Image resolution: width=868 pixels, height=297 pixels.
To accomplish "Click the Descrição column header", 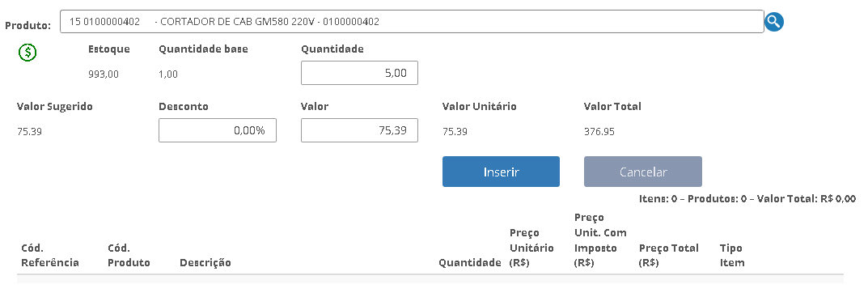I will click(x=205, y=263).
